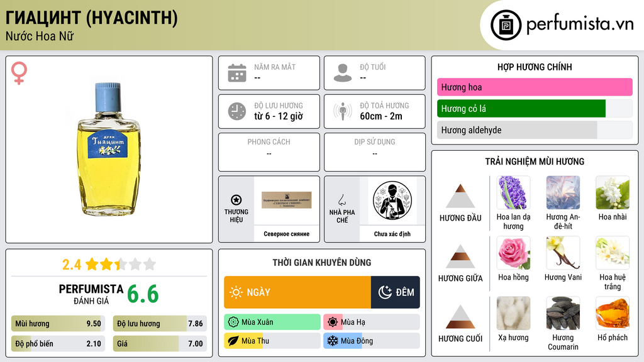Open the Hổ phách amber note thumbnail
This screenshot has height=362, width=644.
(613, 313)
